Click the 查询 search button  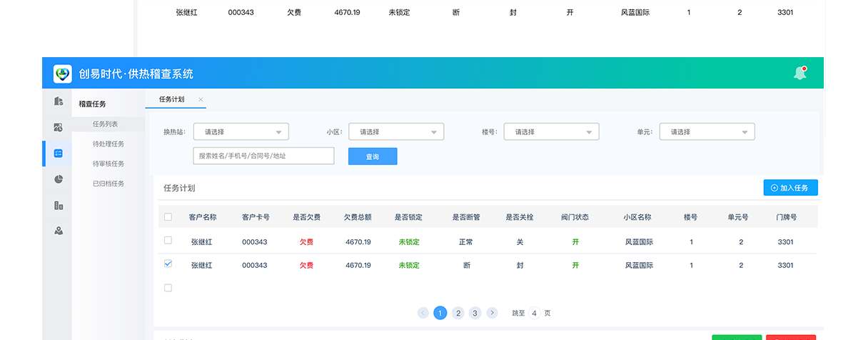(x=373, y=156)
